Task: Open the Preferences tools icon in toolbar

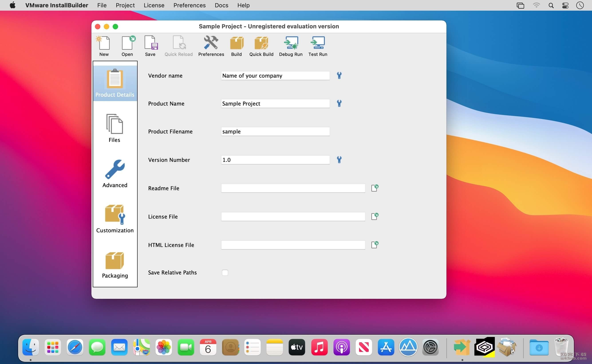Action: coord(211,46)
